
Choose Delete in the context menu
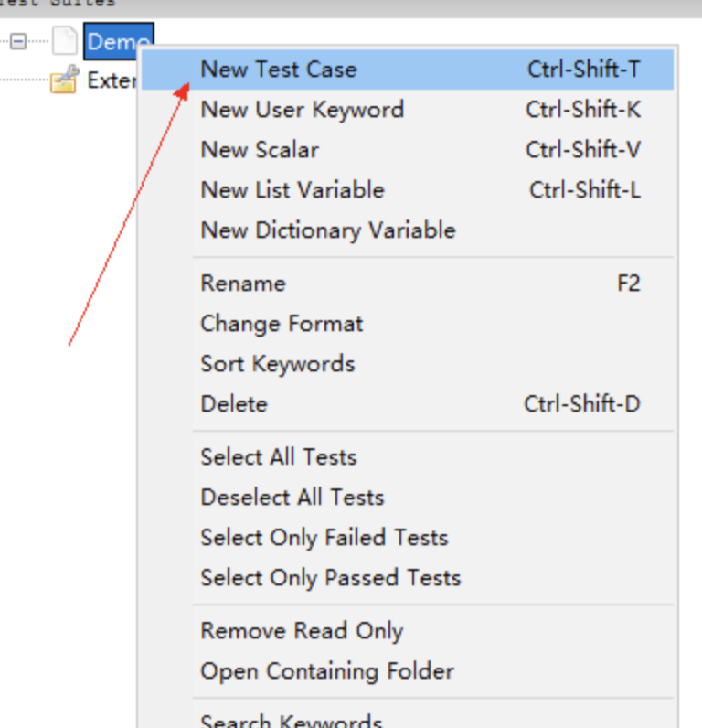[408, 404]
